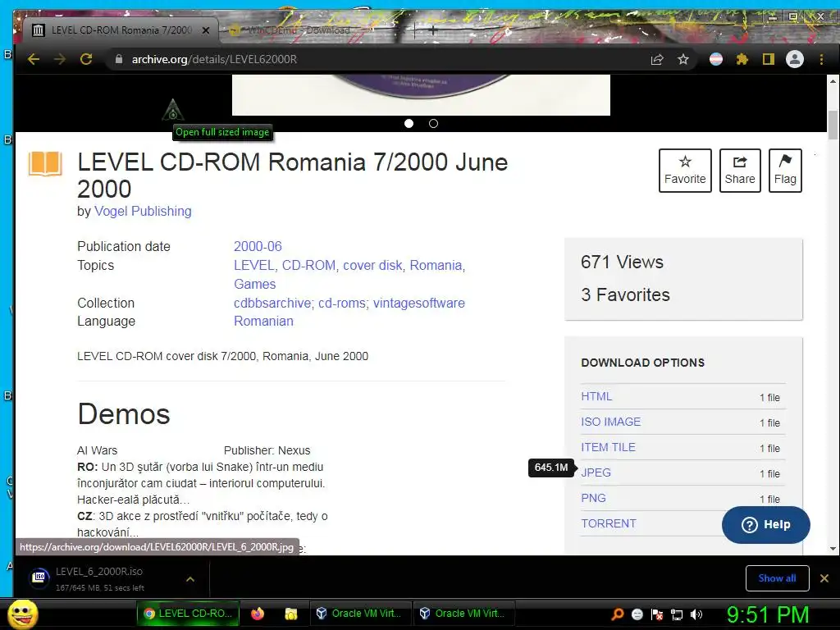Click the address bar URL field
Screen dimensions: 840x630
coord(375,59)
